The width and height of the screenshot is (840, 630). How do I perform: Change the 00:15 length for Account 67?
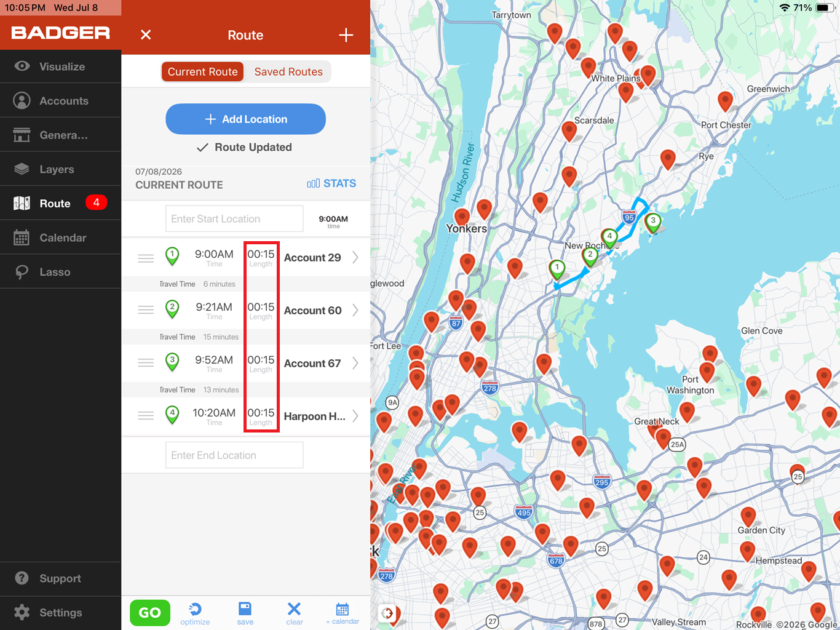tap(261, 363)
